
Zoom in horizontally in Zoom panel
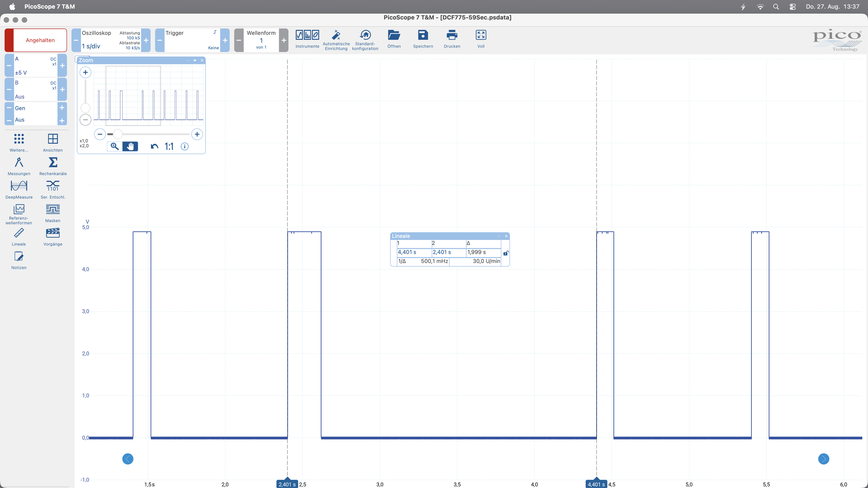coord(197,134)
